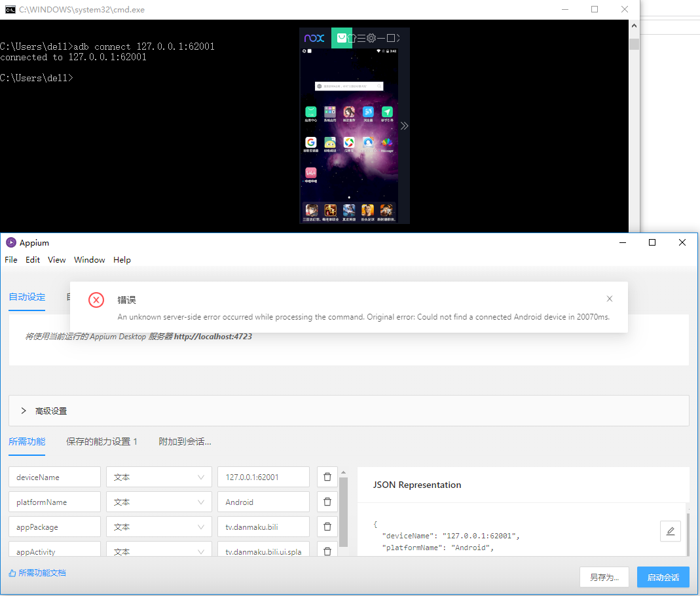Open the type dropdown for deviceName
The image size is (700, 596).
point(158,477)
